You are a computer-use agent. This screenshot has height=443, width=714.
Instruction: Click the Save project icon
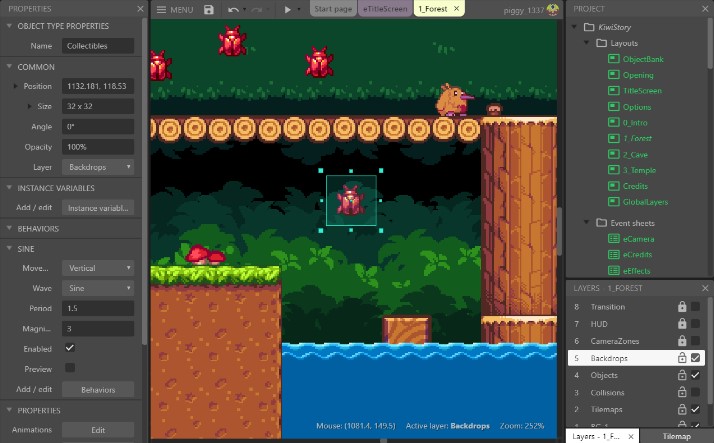coord(208,9)
